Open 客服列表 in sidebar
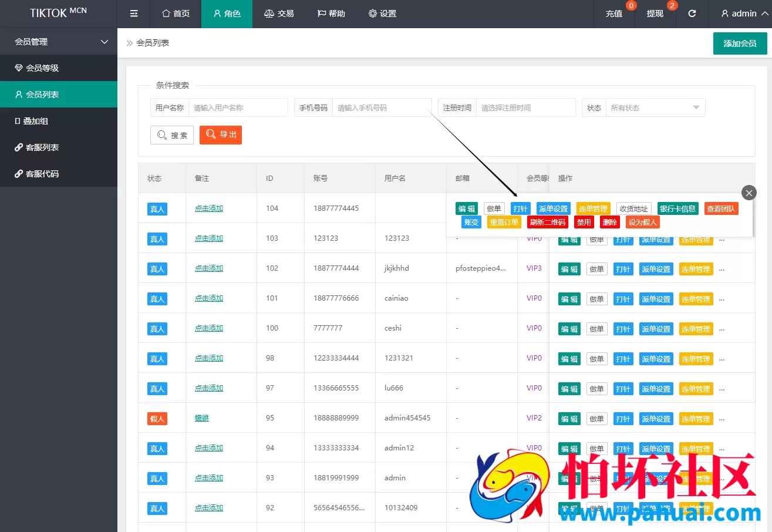 pyautogui.click(x=59, y=147)
